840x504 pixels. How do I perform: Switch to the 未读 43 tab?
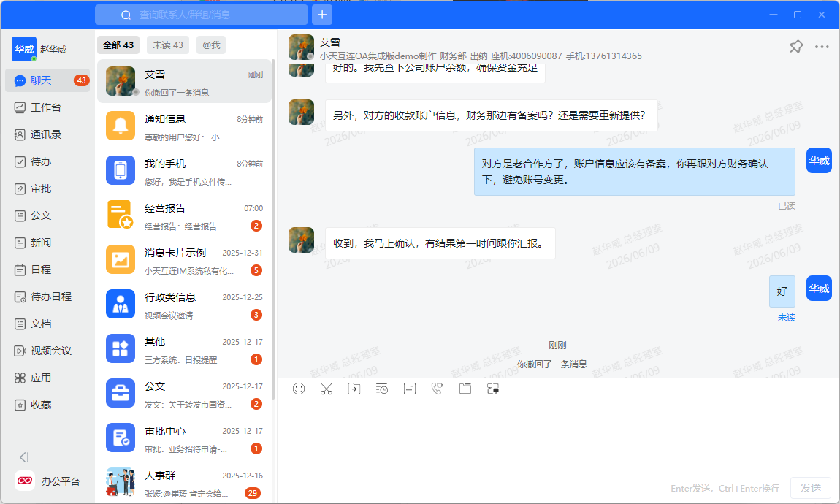click(x=168, y=45)
